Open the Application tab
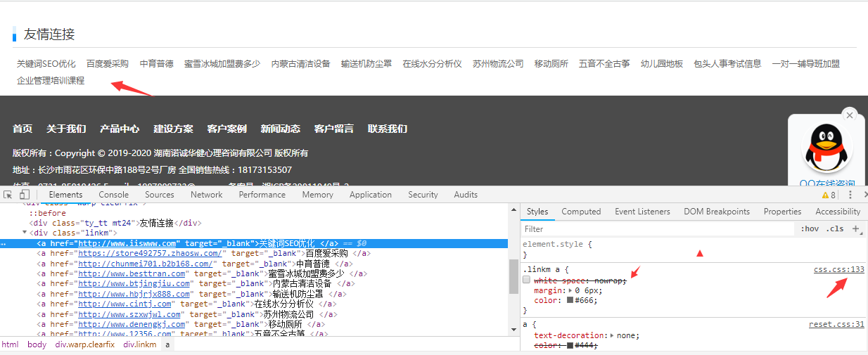The height and width of the screenshot is (355, 868). pos(371,195)
